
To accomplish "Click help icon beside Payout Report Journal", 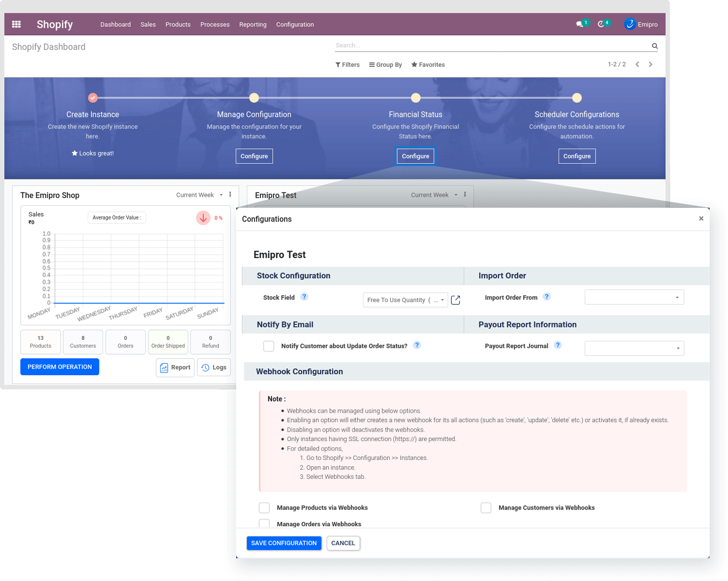I will tap(558, 345).
